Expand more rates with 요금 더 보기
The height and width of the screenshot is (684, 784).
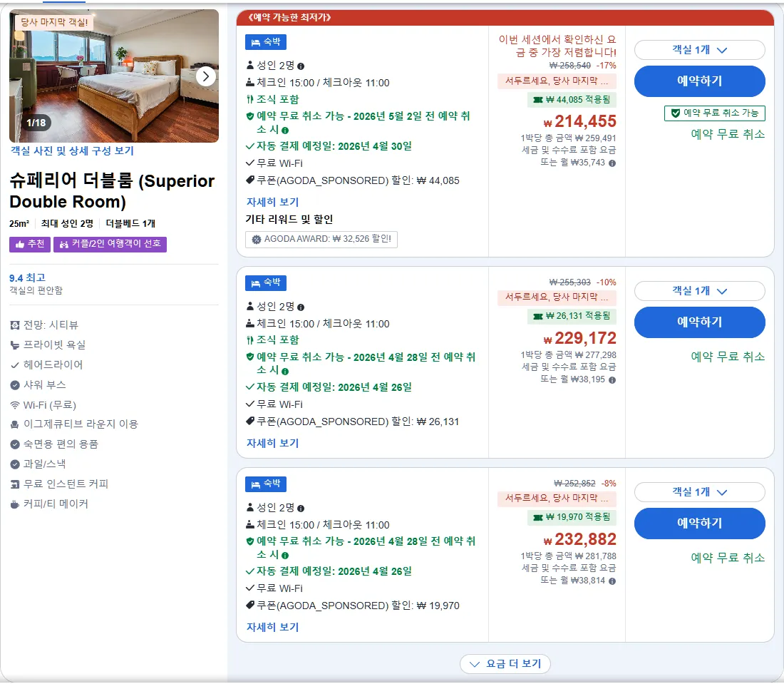[x=505, y=664]
